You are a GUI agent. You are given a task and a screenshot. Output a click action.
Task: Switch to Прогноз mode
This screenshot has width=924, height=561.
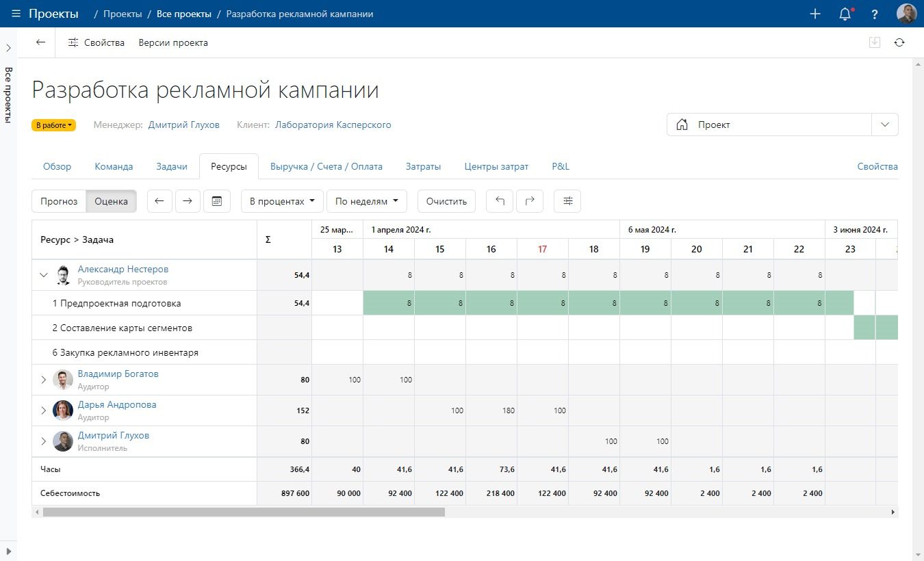tap(59, 201)
